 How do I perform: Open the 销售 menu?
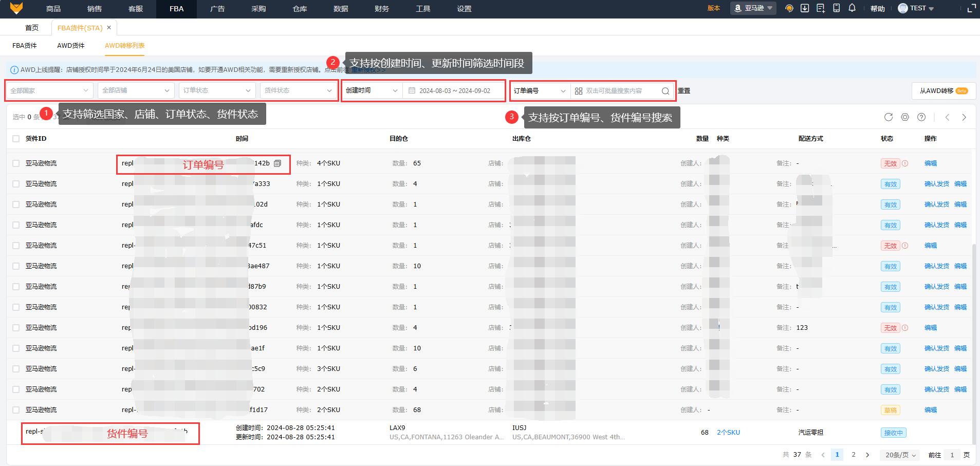(x=95, y=9)
